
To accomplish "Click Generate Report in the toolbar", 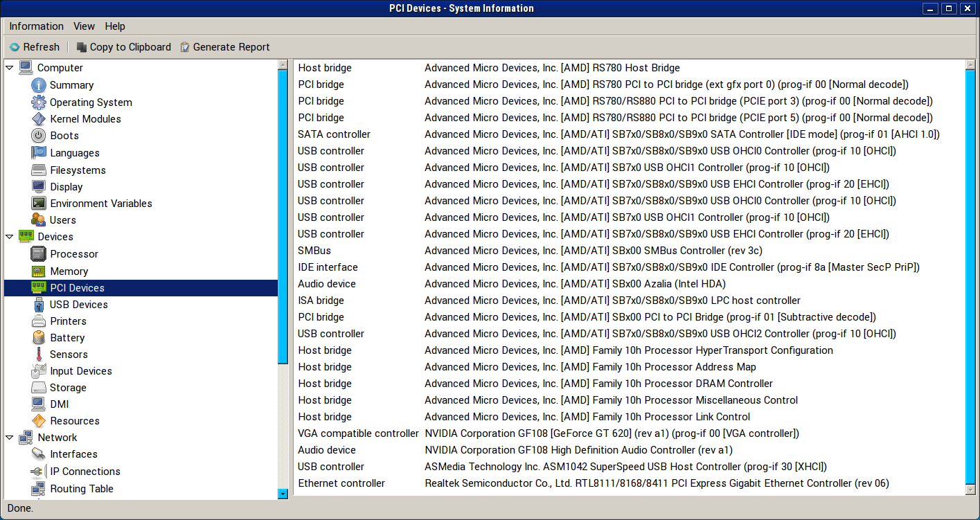I will click(x=224, y=47).
